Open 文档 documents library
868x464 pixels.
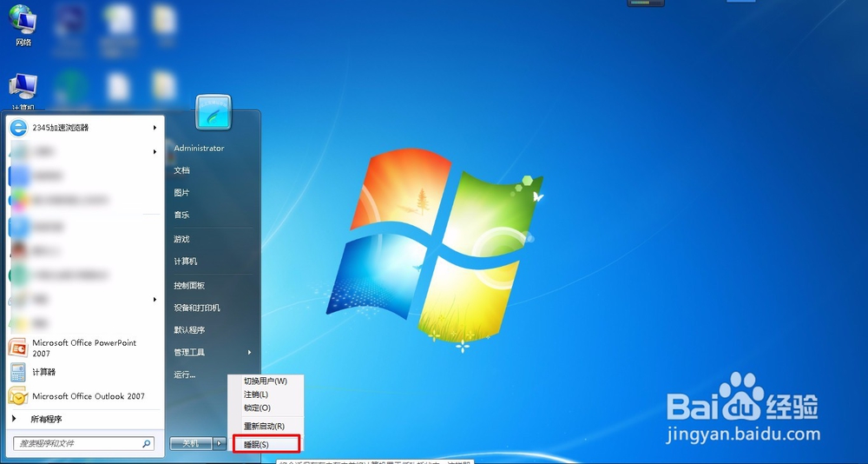(181, 170)
